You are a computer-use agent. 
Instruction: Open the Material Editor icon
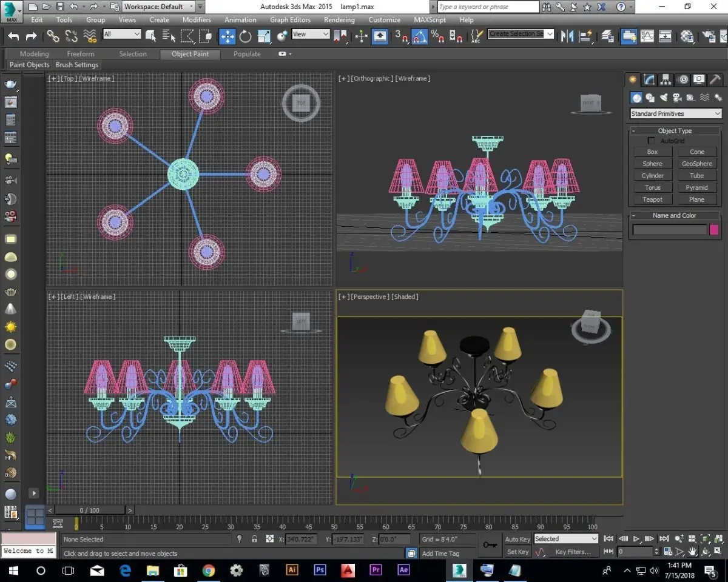[x=687, y=36]
